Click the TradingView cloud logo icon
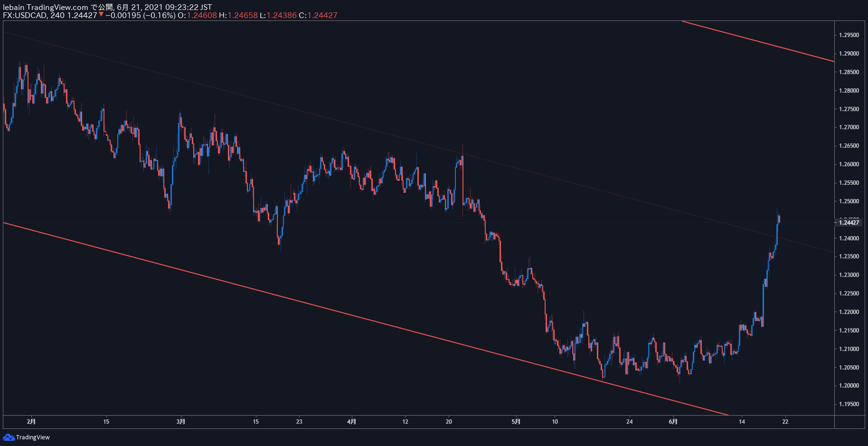 tap(9, 437)
